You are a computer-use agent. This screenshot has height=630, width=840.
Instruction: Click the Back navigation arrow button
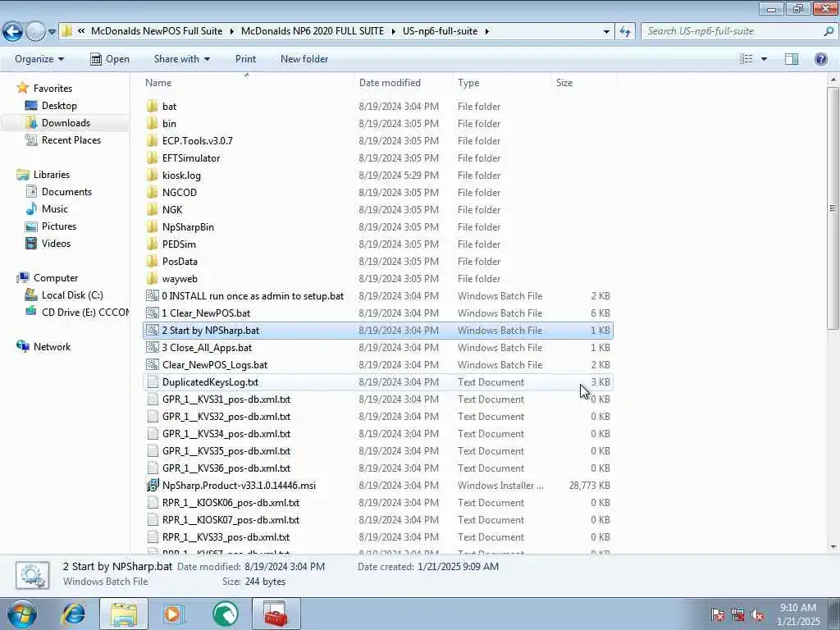[13, 32]
